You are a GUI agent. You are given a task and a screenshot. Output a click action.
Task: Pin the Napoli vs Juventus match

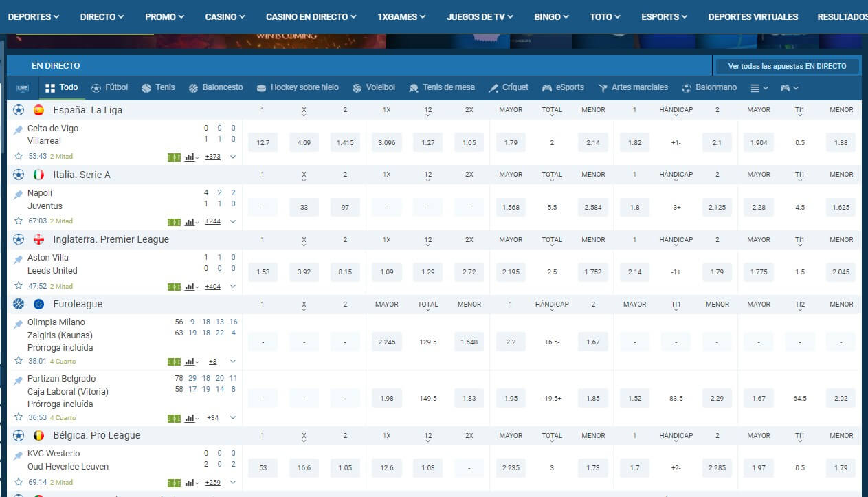coord(18,195)
